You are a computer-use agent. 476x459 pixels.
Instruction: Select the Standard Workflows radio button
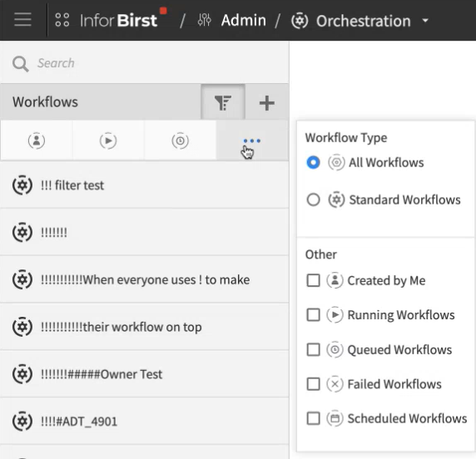(313, 200)
